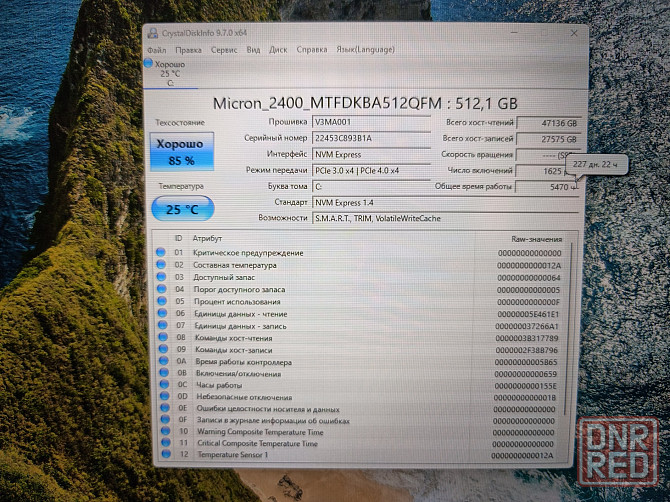
Task: Open the Справка menu
Action: [x=312, y=49]
